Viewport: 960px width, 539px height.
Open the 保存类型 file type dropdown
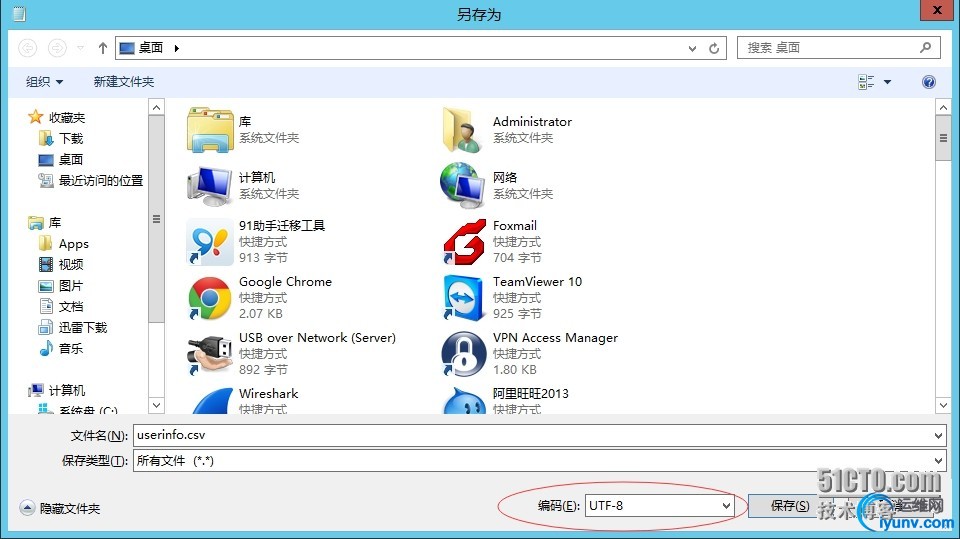(539, 461)
